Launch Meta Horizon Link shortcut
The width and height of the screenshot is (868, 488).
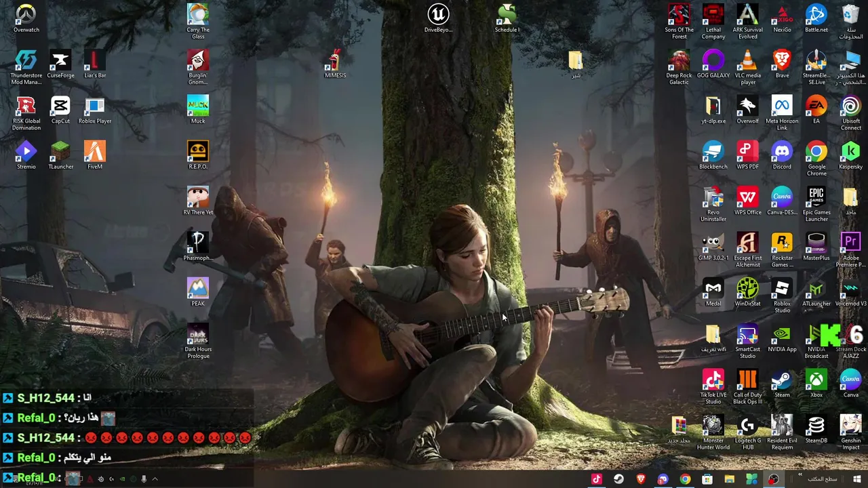pyautogui.click(x=782, y=113)
